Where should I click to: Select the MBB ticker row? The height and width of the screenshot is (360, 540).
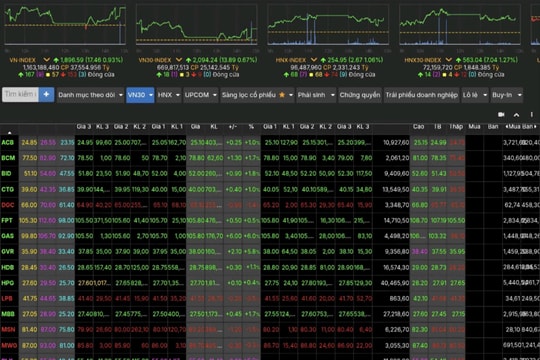pos(8,314)
